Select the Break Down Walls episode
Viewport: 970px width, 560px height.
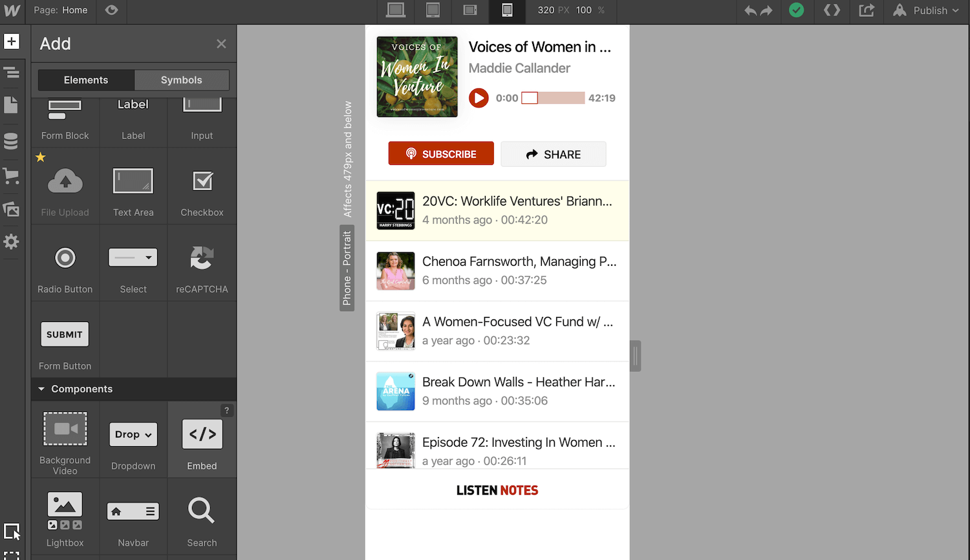pyautogui.click(x=497, y=391)
